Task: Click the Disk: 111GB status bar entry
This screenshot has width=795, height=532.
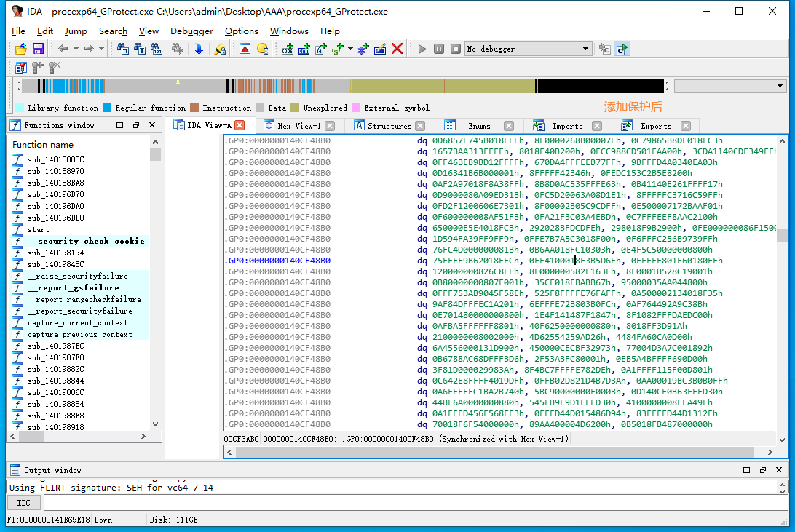Action: click(173, 520)
